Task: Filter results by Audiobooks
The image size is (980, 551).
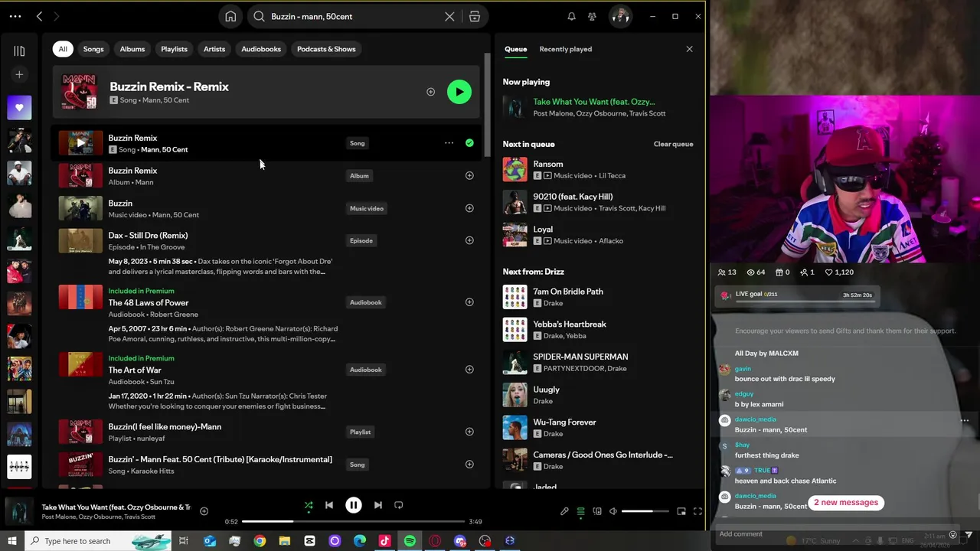Action: 261,49
